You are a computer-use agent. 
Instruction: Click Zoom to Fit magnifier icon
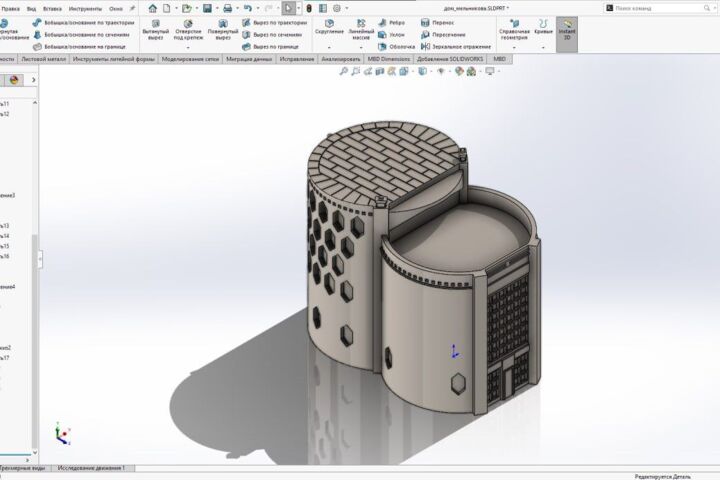pos(343,71)
